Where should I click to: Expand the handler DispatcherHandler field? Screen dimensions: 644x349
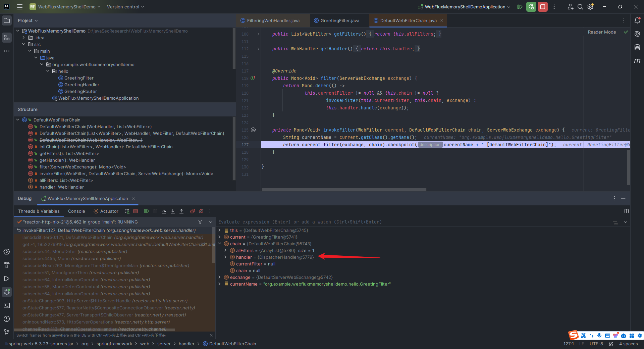coord(226,257)
